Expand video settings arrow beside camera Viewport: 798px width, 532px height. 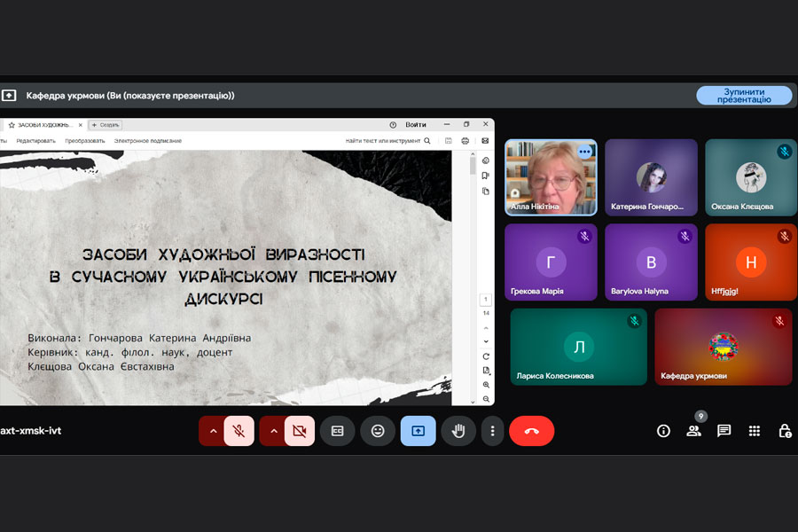(272, 431)
